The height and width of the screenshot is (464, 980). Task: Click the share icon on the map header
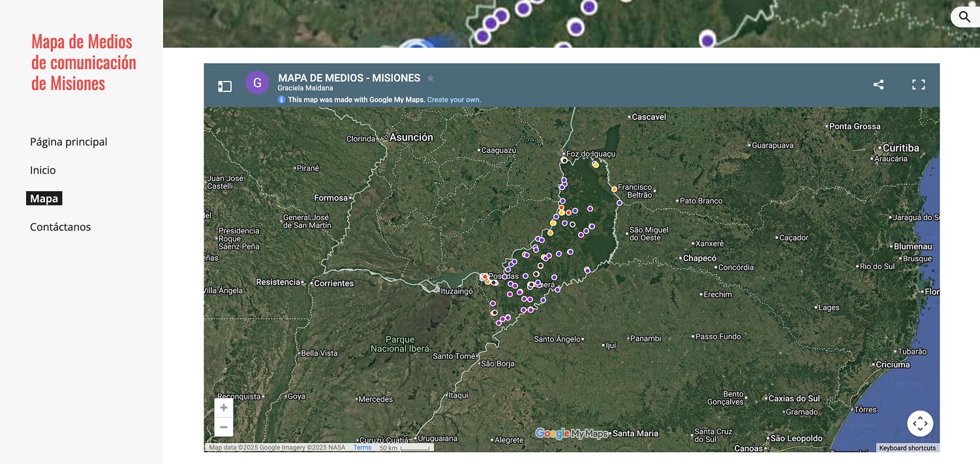coord(878,84)
